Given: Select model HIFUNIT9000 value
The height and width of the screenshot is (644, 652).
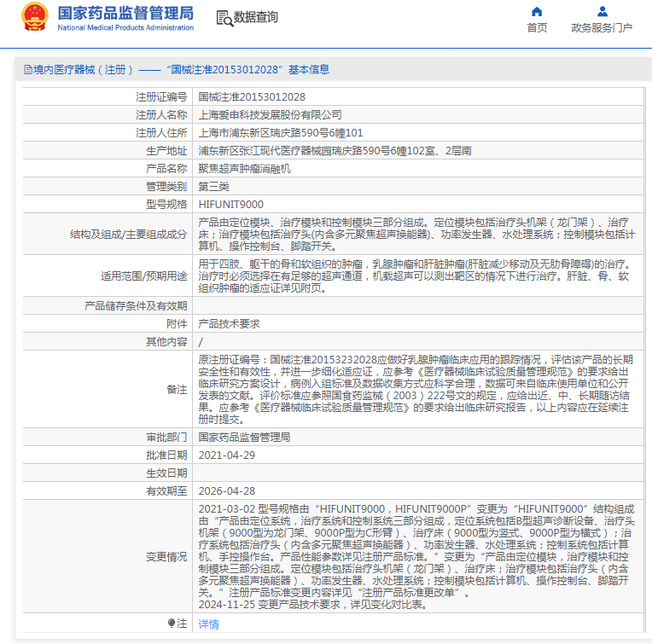Looking at the screenshot, I should pyautogui.click(x=230, y=205).
